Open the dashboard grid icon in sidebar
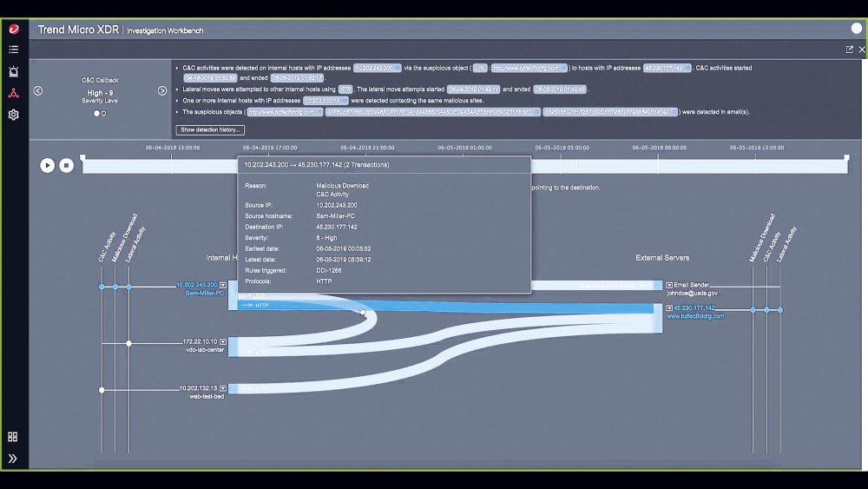The image size is (868, 489). tap(13, 437)
